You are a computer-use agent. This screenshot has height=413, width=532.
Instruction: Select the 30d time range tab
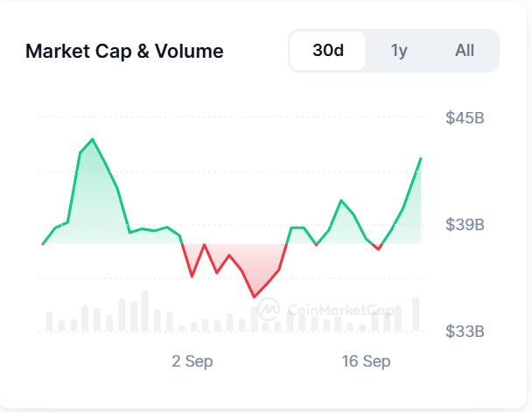click(328, 51)
